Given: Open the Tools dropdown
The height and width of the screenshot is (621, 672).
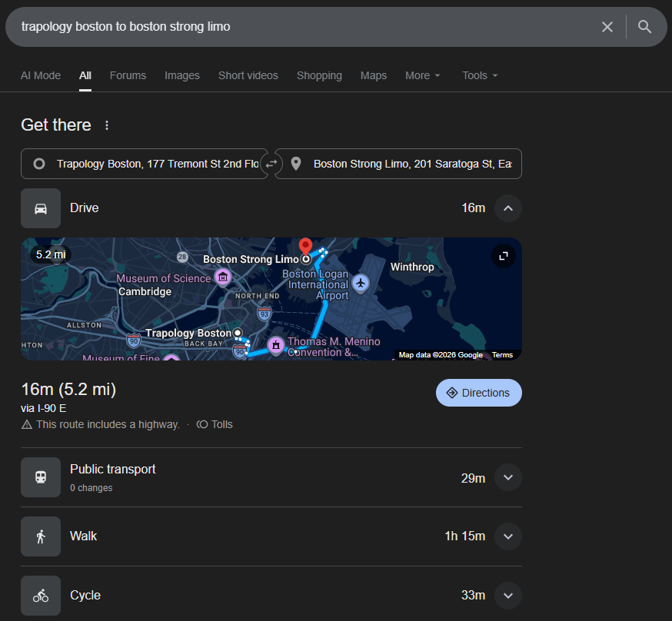Looking at the screenshot, I should click(480, 75).
